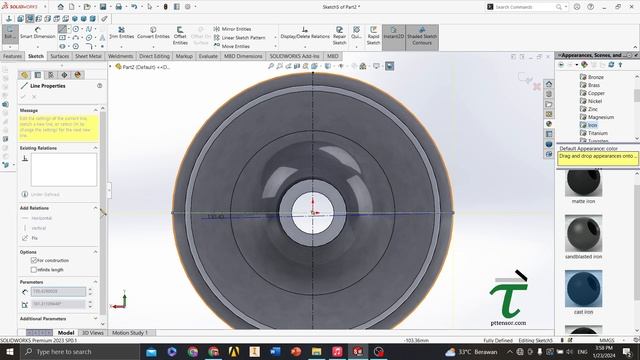Select the Copper appearance folder
Image resolution: width=640 pixels, height=360 pixels.
593,93
